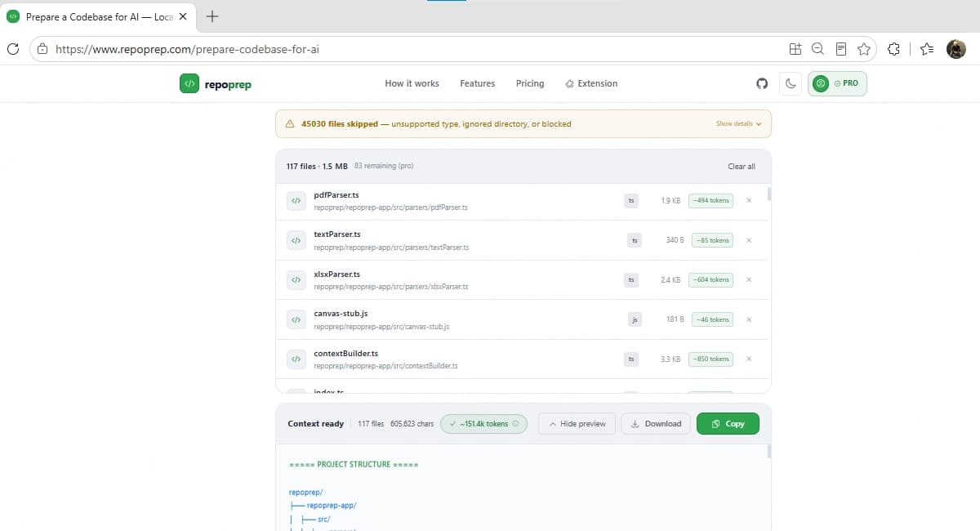The height and width of the screenshot is (531, 980).
Task: Click the ts badge for pdfParser.ts
Action: [630, 200]
